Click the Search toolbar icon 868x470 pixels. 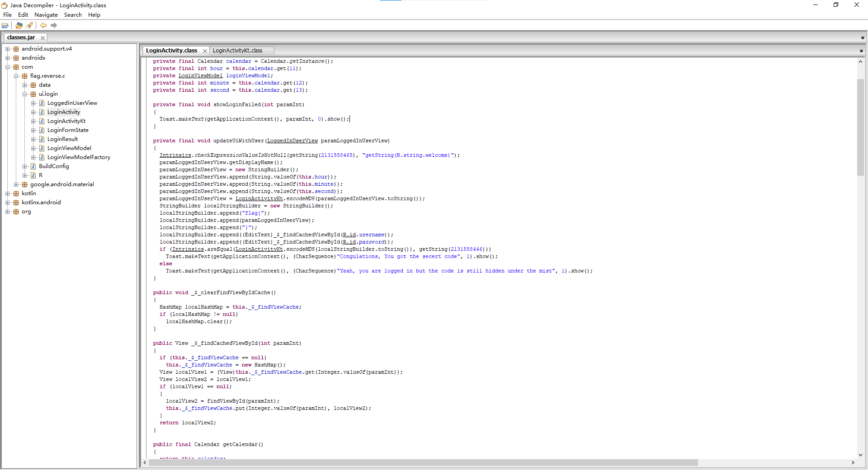[x=30, y=25]
